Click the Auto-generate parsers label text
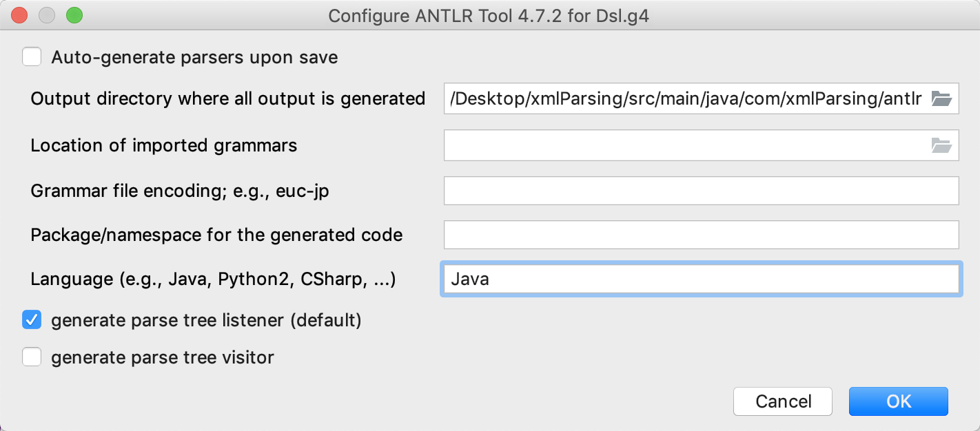Viewport: 980px width, 431px height. (193, 57)
